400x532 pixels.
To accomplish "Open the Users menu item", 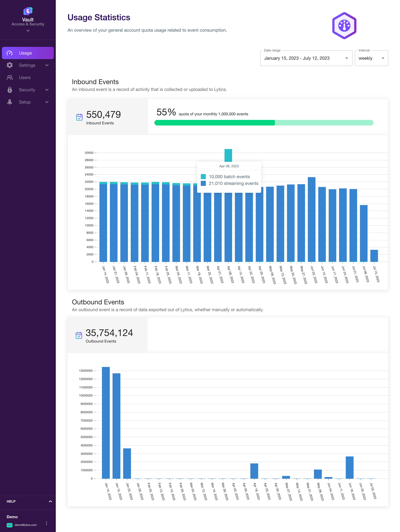I will (25, 77).
